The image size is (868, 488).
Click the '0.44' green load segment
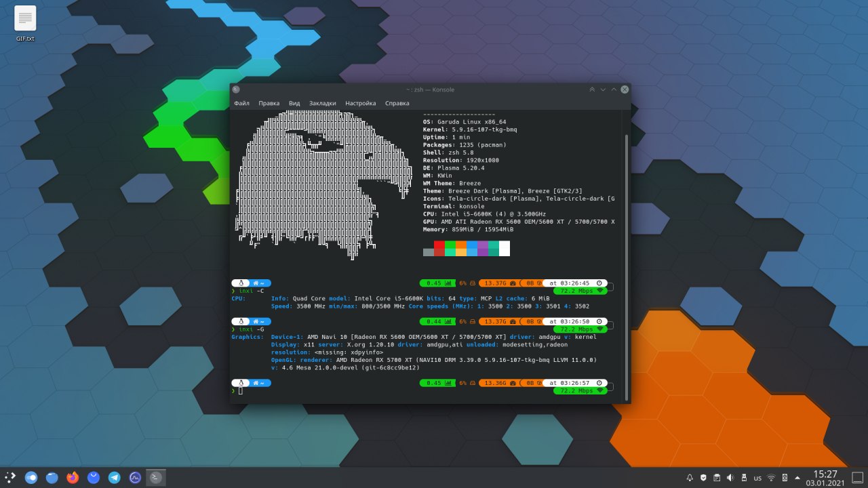point(437,322)
